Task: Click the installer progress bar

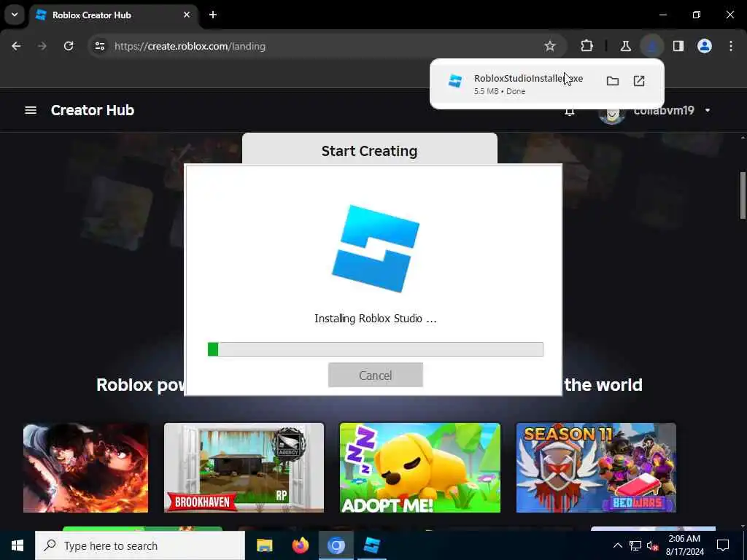Action: coord(376,349)
